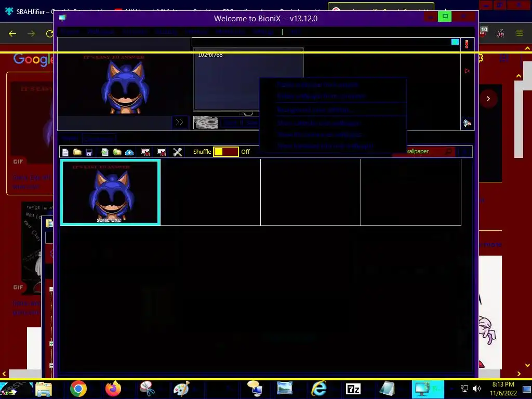The image size is (532, 399).
Task: Click the red triangle play arrow
Action: (467, 71)
